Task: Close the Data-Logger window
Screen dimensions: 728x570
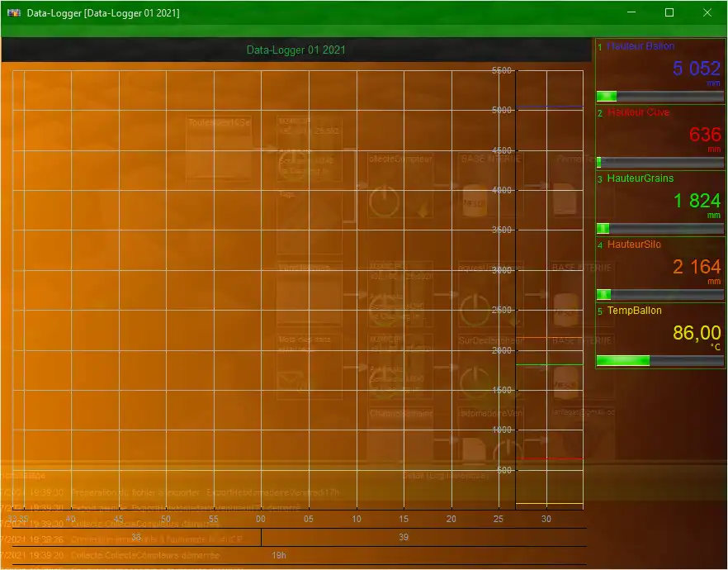Action: [x=707, y=12]
